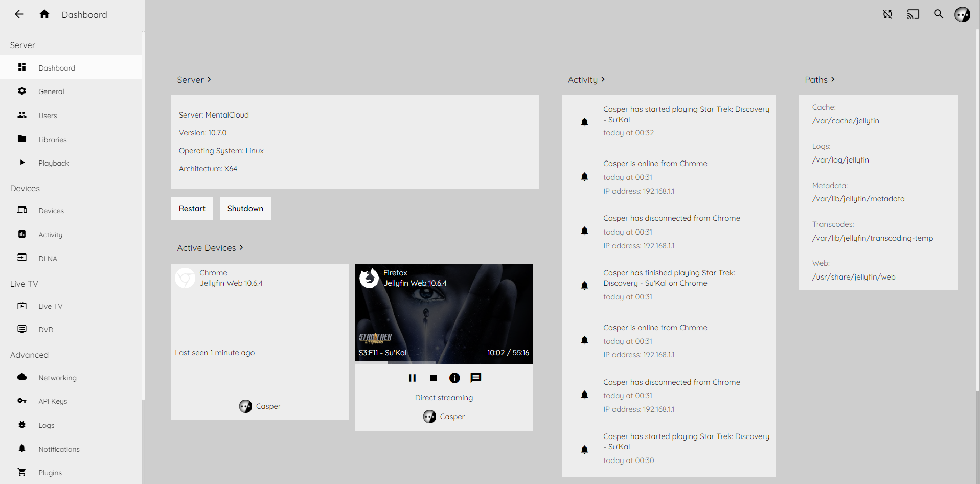980x484 pixels.
Task: Click the search magnifier icon
Action: click(939, 14)
